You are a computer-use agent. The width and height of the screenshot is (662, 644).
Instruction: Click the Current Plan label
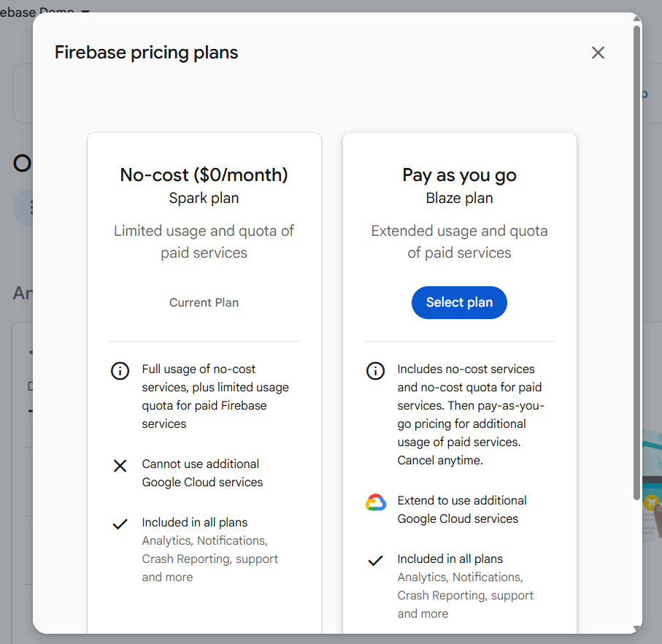point(204,302)
